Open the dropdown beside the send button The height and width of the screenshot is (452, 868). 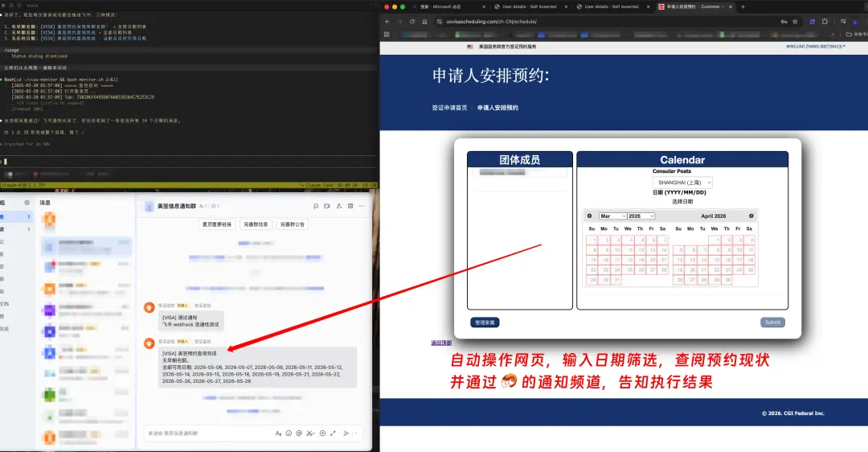pyautogui.click(x=356, y=434)
